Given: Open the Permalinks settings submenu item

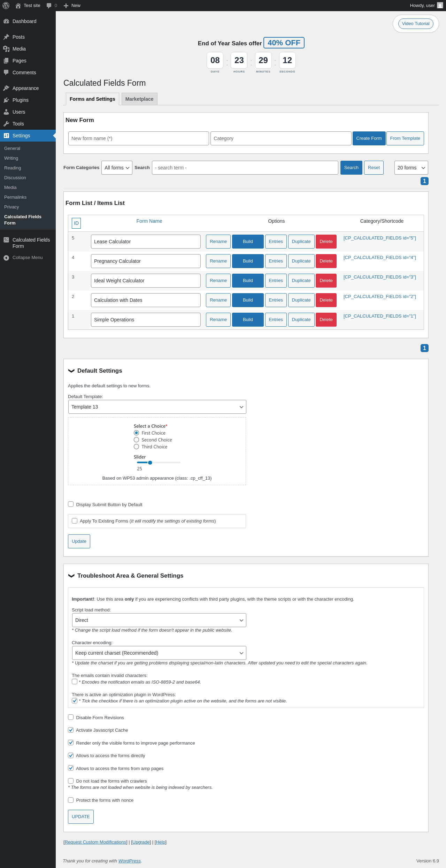Looking at the screenshot, I should point(15,197).
